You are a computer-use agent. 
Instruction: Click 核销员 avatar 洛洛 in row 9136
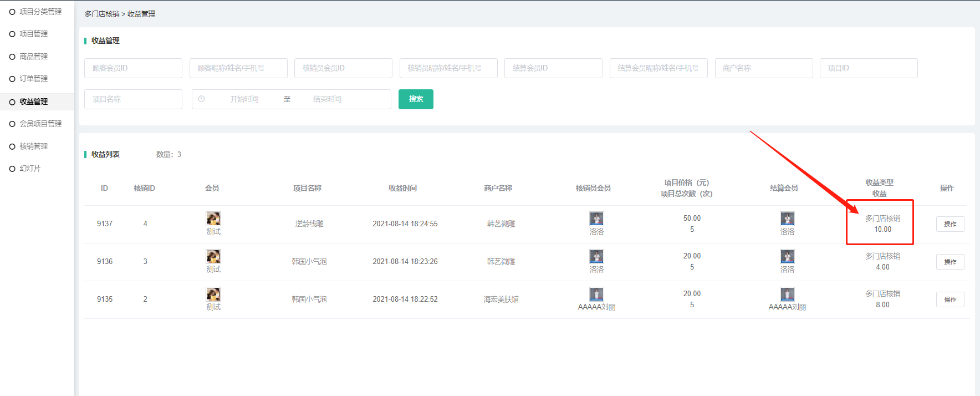click(596, 256)
